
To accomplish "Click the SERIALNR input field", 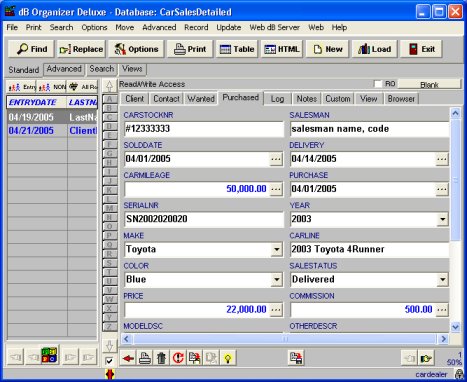I will (204, 219).
